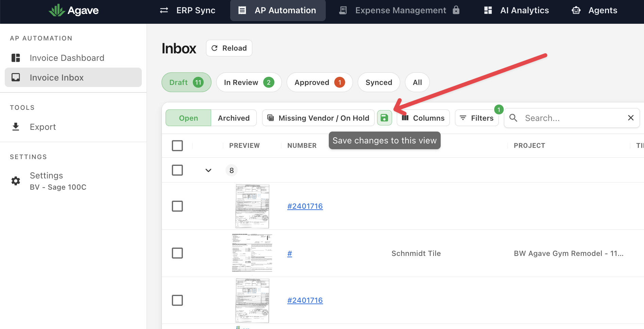This screenshot has width=644, height=329.
Task: Click the lock icon beside Expense Management
Action: click(x=456, y=10)
